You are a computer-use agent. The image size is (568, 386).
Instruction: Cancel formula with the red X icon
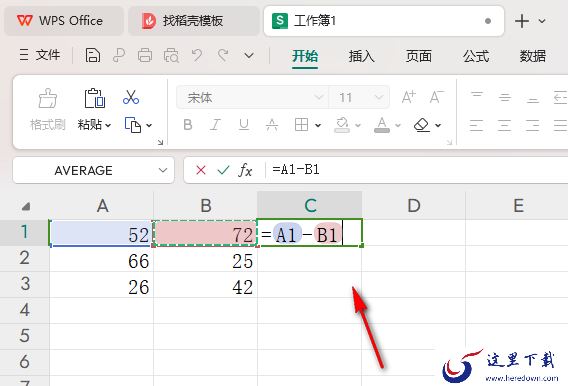coord(201,169)
